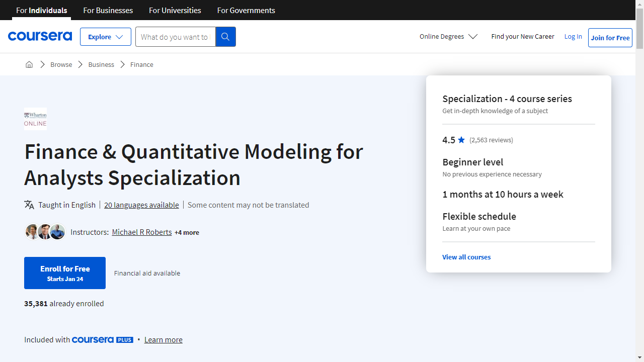
Task: Open Michael R Roberts instructor link
Action: click(x=142, y=232)
